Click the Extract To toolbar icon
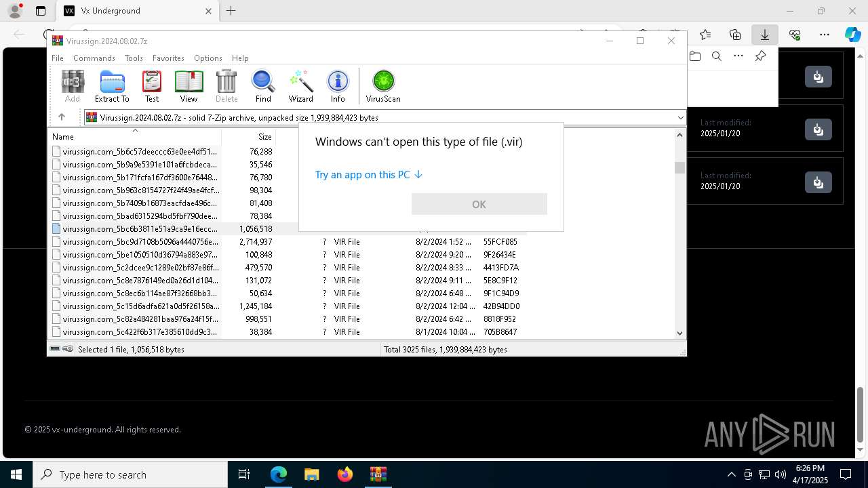Image resolution: width=868 pixels, height=488 pixels. tap(112, 86)
